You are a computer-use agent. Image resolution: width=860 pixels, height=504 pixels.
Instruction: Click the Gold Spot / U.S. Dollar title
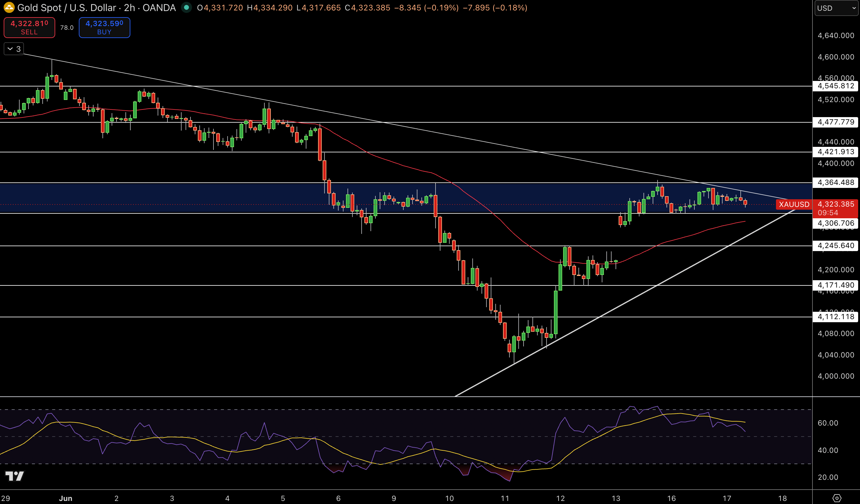67,7
